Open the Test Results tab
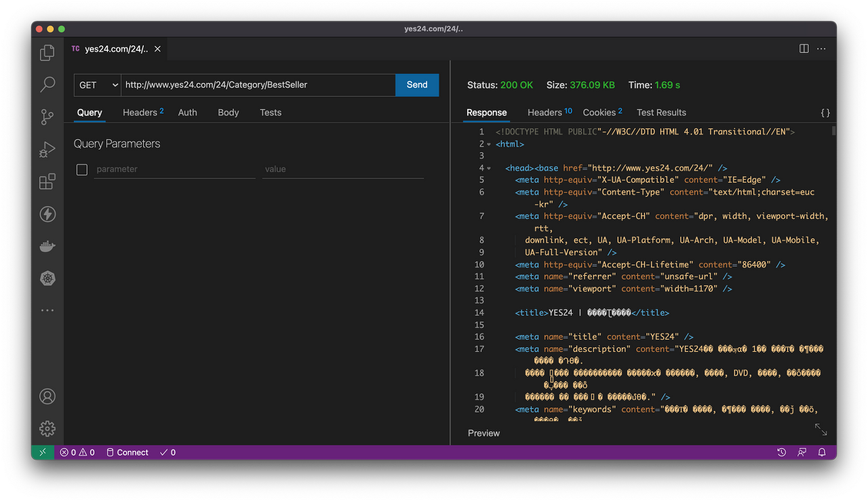The height and width of the screenshot is (501, 868). [661, 113]
